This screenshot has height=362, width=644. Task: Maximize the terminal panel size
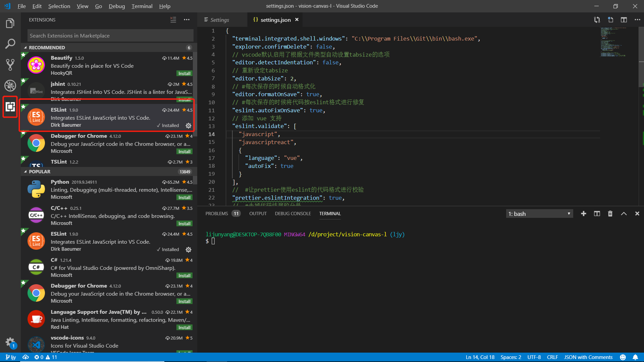[624, 214]
